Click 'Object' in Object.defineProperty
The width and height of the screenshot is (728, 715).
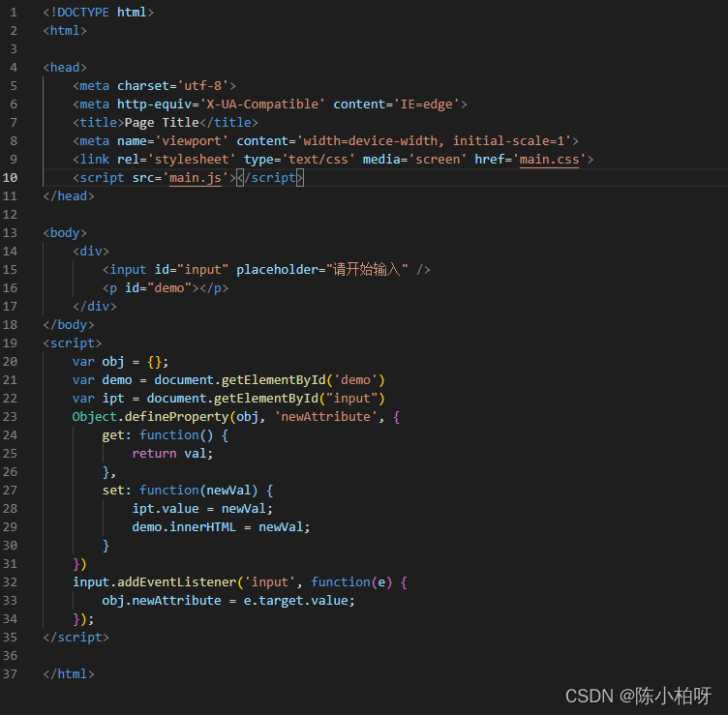click(x=95, y=417)
